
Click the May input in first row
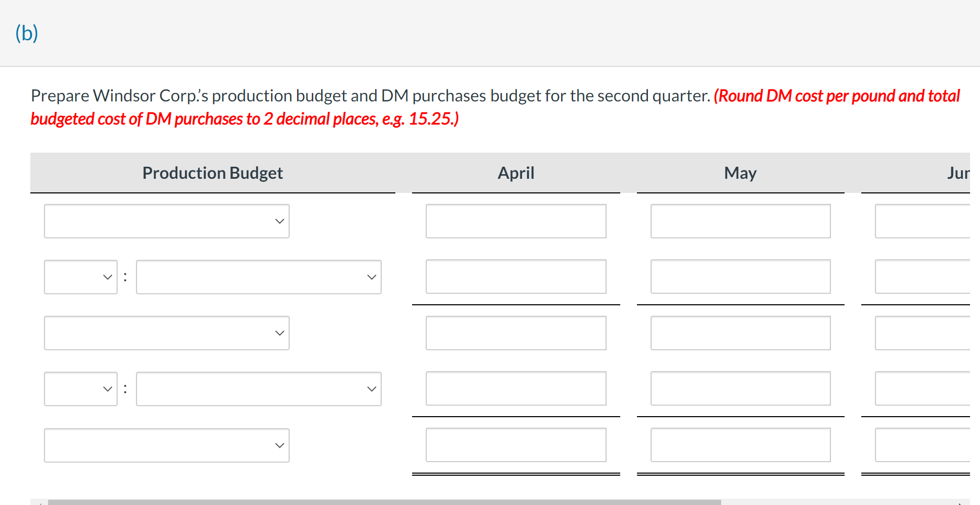740,221
